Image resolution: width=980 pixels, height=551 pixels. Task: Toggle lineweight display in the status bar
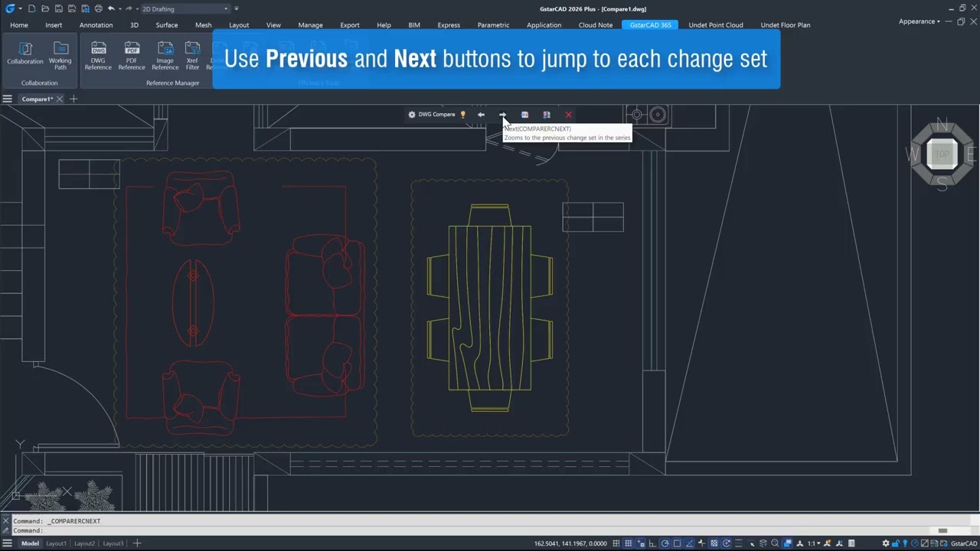pos(739,543)
